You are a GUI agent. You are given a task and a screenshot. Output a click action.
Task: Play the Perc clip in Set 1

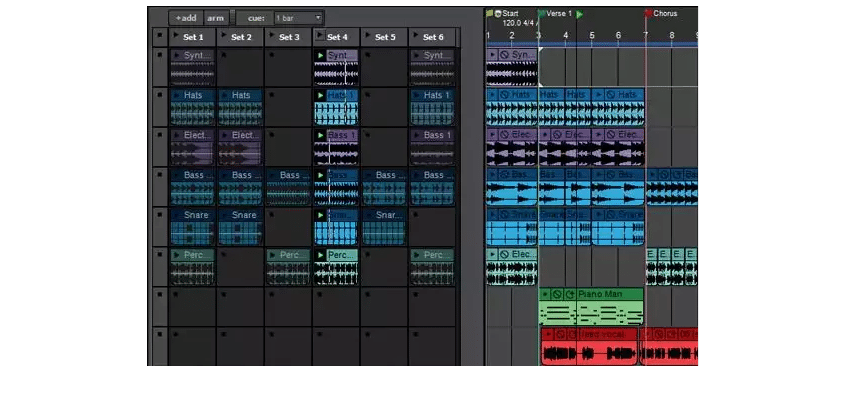[176, 254]
